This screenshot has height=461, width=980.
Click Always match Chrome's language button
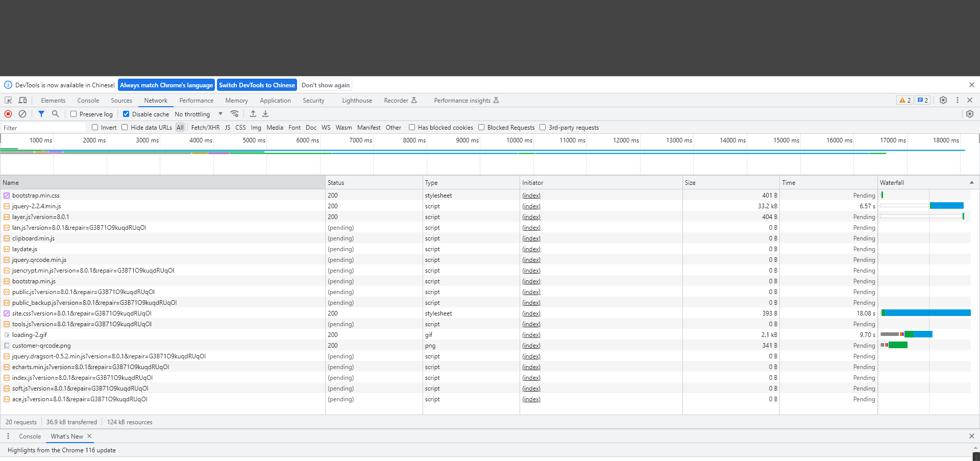coord(166,85)
